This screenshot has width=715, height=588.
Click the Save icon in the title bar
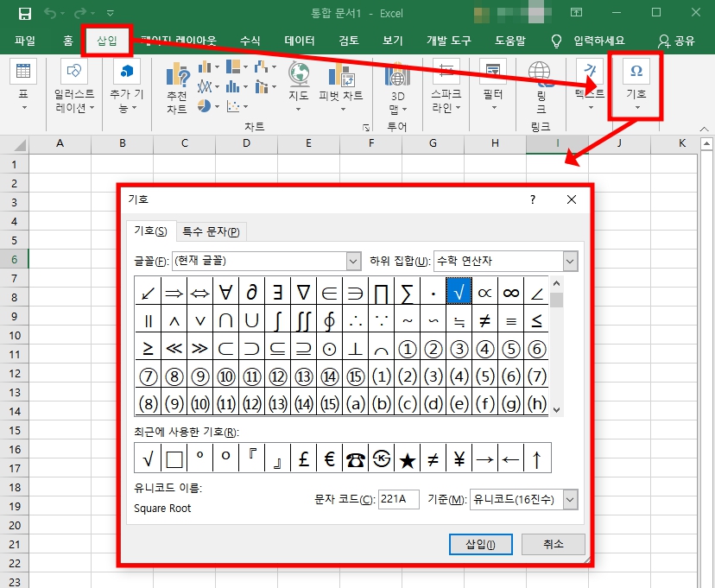coord(25,13)
